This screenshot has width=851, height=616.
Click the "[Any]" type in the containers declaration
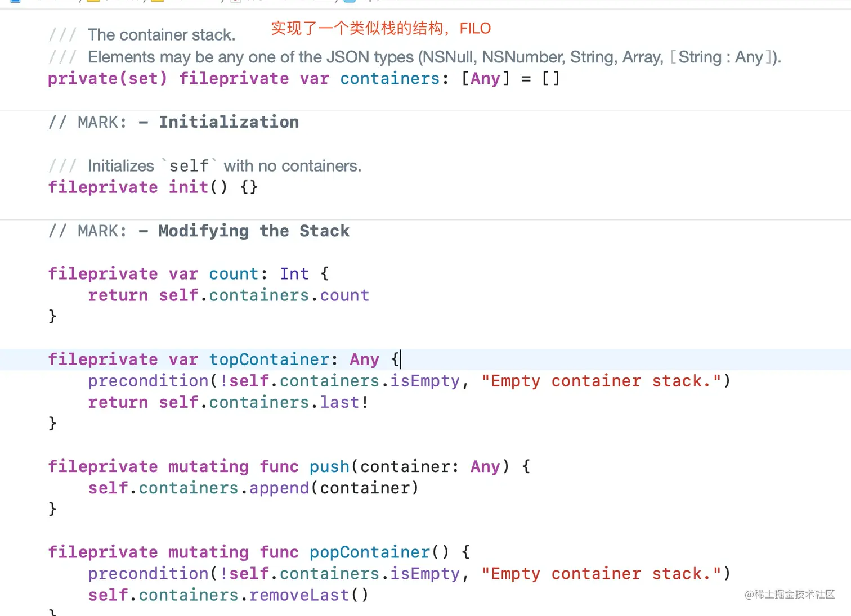point(486,79)
